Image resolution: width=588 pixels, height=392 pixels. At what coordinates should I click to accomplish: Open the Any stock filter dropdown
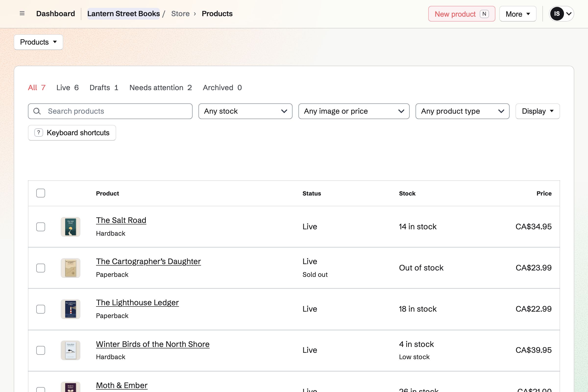pyautogui.click(x=245, y=111)
